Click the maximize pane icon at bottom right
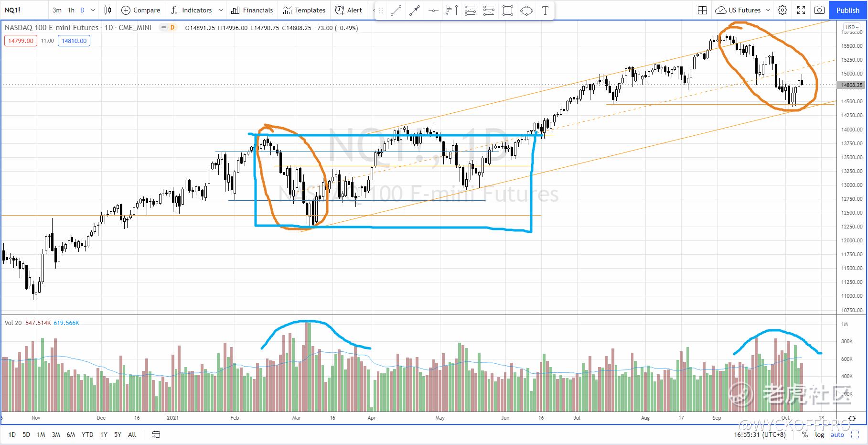 pyautogui.click(x=856, y=434)
